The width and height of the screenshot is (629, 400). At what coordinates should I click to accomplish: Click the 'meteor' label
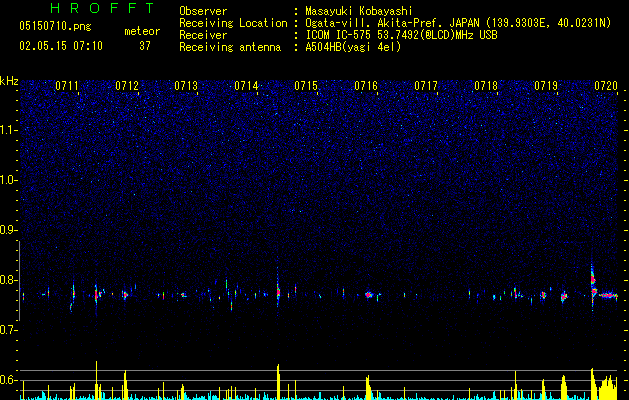[x=142, y=31]
